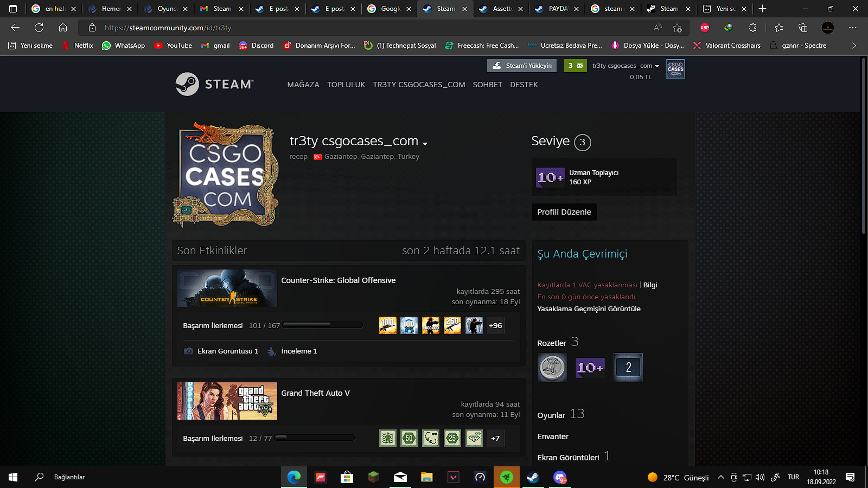868x488 pixels.
Task: Open the first CS:GO 100 achievement icon
Action: [x=388, y=325]
